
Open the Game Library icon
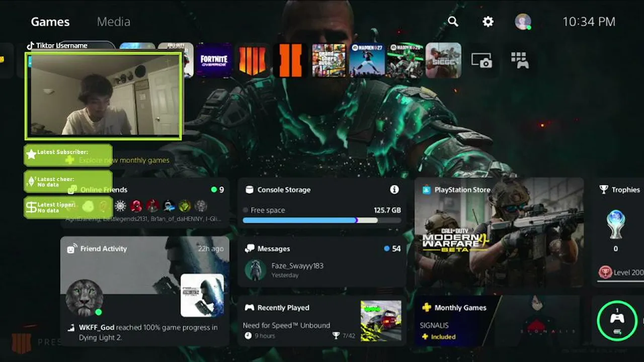[519, 60]
